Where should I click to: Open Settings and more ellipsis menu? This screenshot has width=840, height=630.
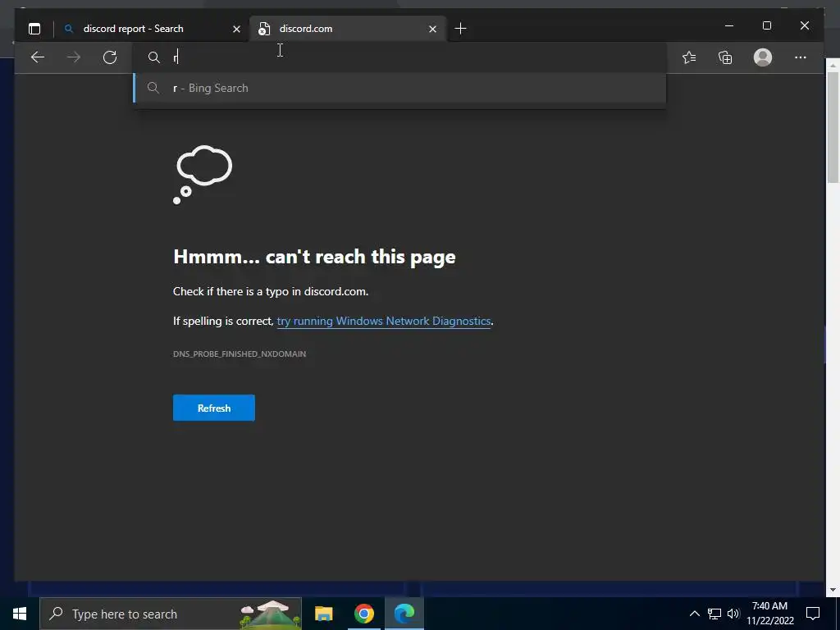tap(801, 57)
